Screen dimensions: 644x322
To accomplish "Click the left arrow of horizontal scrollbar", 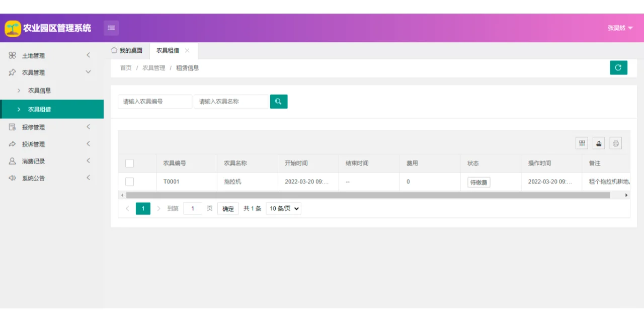I will coord(122,195).
